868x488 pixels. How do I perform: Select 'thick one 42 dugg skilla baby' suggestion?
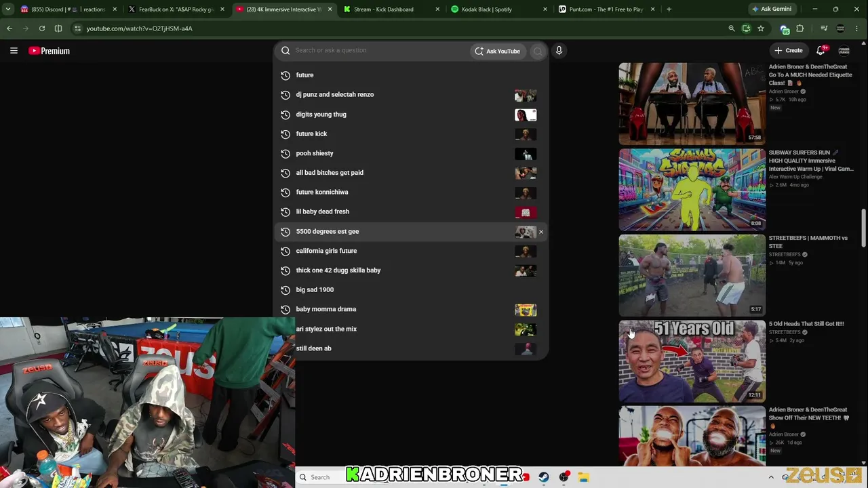[x=410, y=270]
